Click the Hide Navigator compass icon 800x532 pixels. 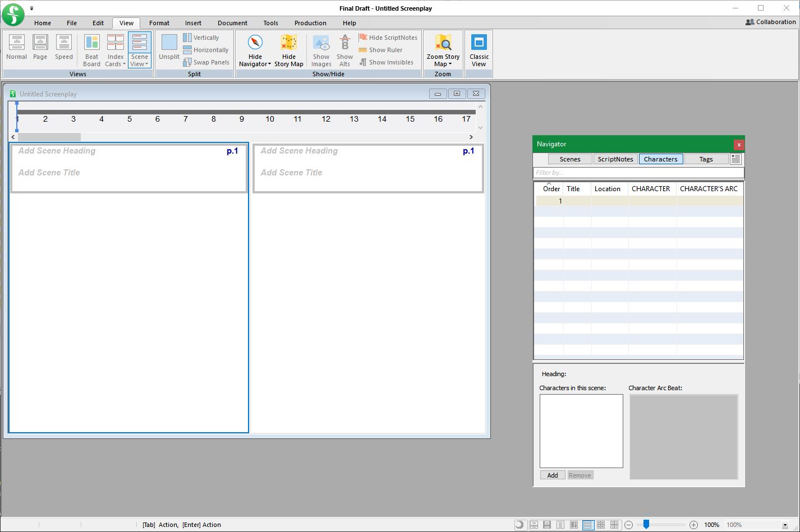255,43
